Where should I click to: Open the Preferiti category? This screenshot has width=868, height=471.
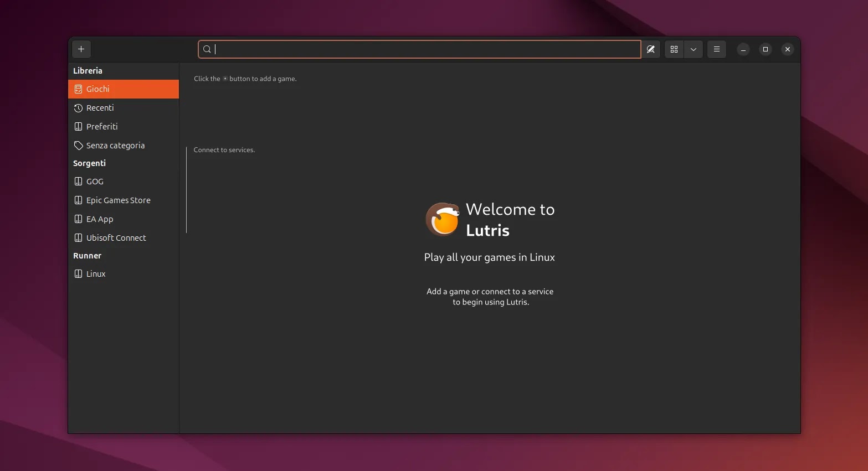click(124, 127)
